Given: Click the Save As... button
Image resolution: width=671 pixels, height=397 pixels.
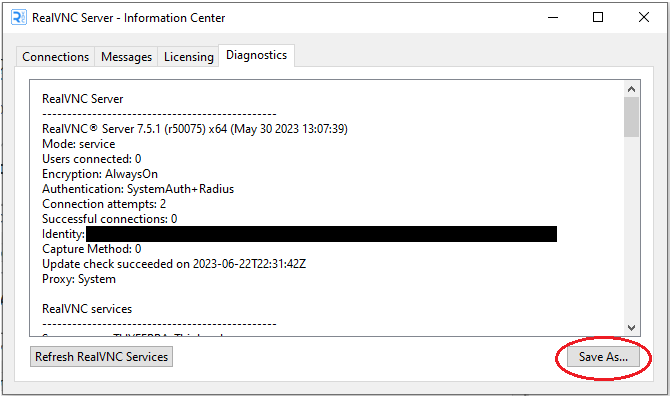Looking at the screenshot, I should click(x=603, y=356).
